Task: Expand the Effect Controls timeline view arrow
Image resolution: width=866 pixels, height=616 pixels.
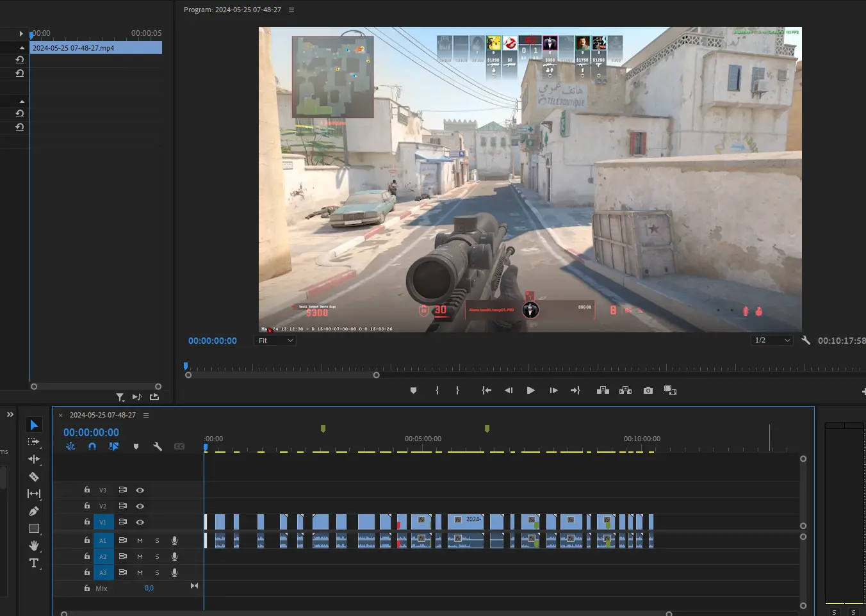Action: click(x=21, y=33)
